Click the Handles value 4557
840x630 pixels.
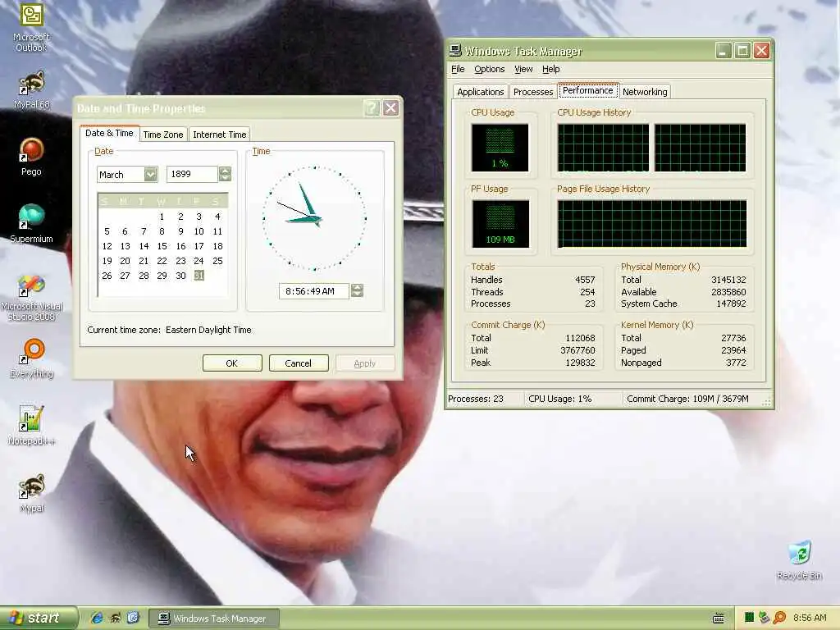tap(585, 280)
